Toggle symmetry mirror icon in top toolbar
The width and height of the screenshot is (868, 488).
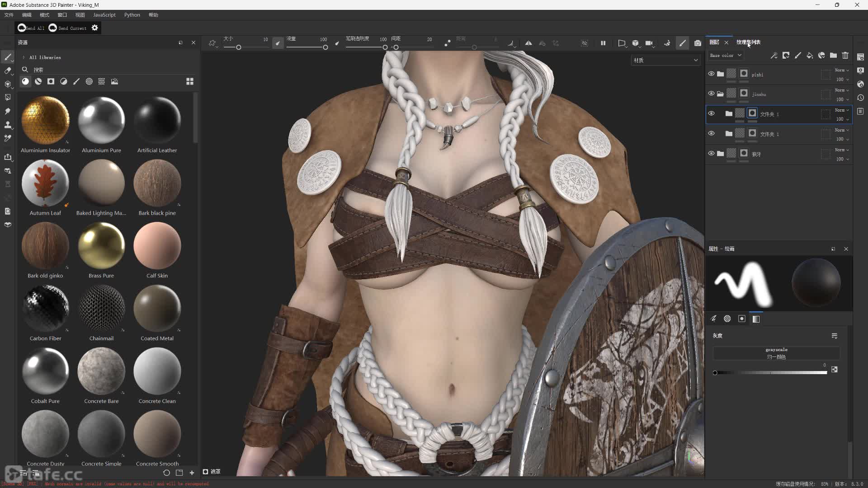click(528, 43)
